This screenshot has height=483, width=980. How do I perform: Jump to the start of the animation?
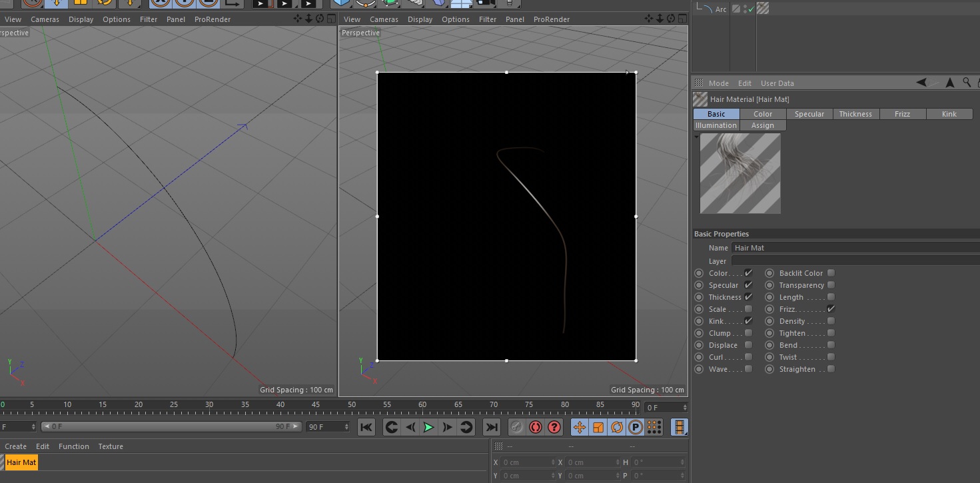tap(366, 427)
